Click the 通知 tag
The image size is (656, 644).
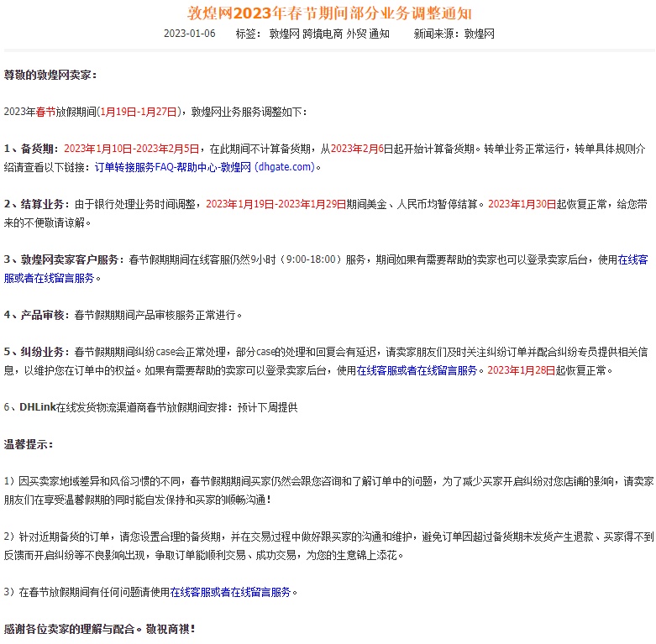tap(379, 34)
